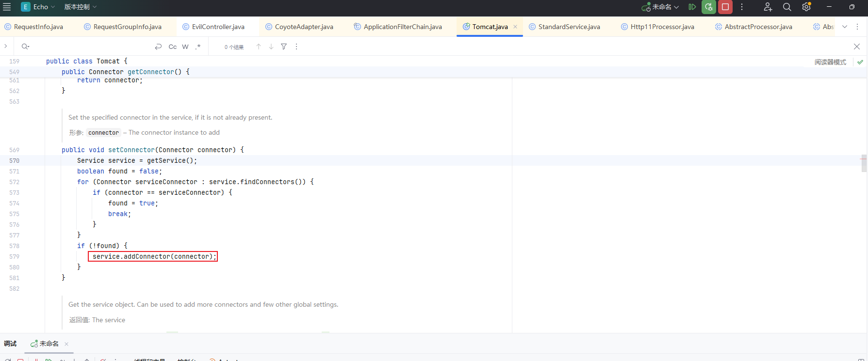This screenshot has height=361, width=868.
Task: Stop the running process with red square
Action: (x=725, y=7)
